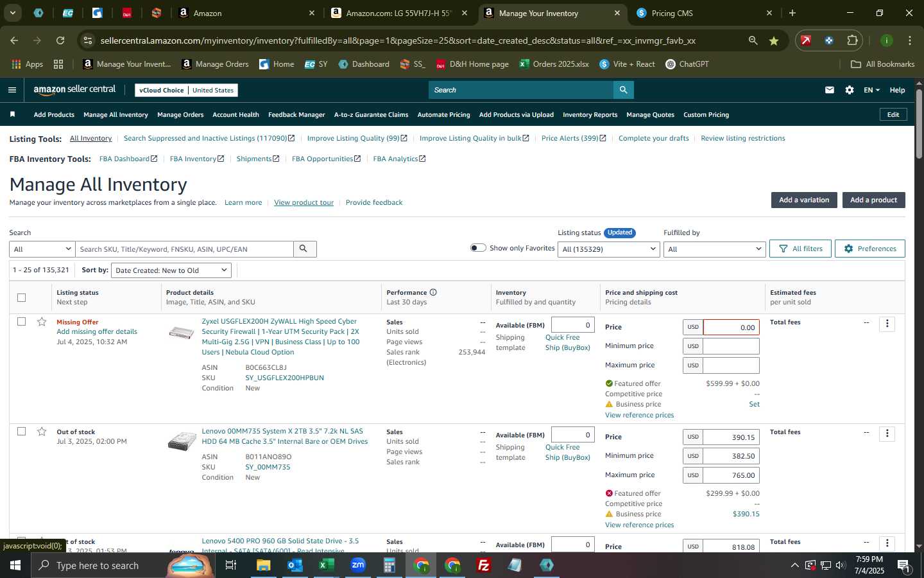Click the Edit button in the navigation bar
Viewport: 924px width, 578px height.
[x=893, y=114]
